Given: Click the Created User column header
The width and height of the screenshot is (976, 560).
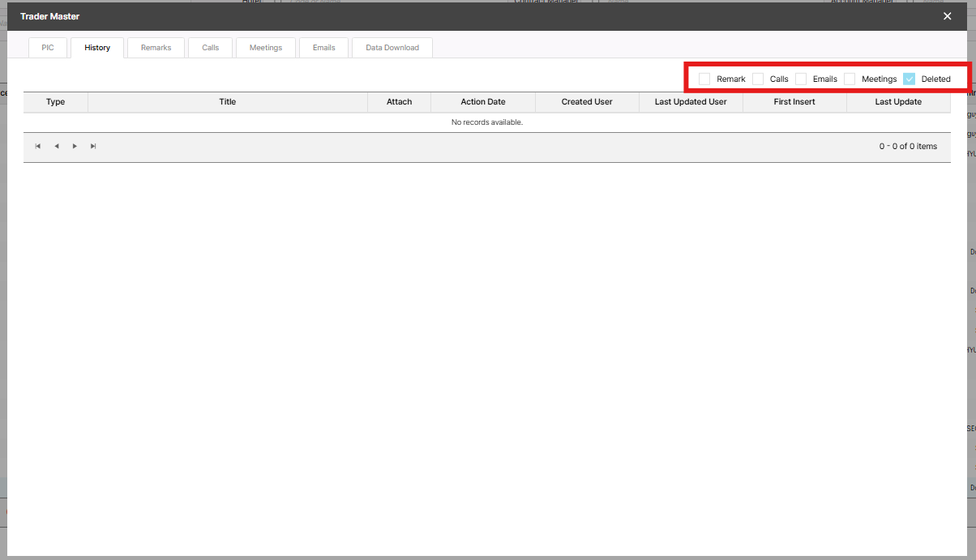Looking at the screenshot, I should coord(587,102).
